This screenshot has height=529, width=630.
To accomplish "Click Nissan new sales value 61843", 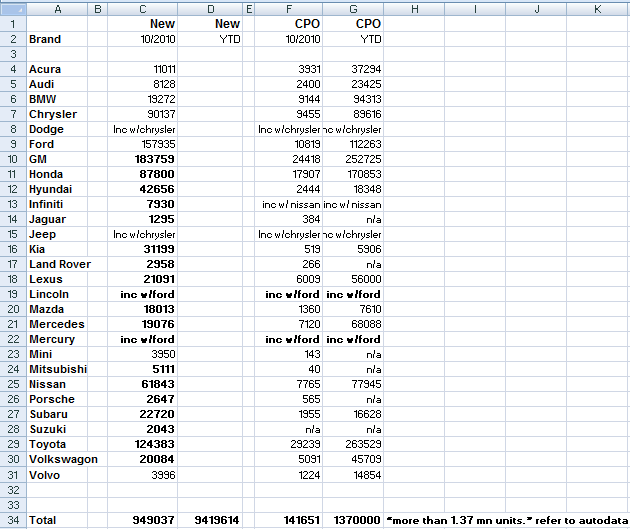I will (x=143, y=384).
